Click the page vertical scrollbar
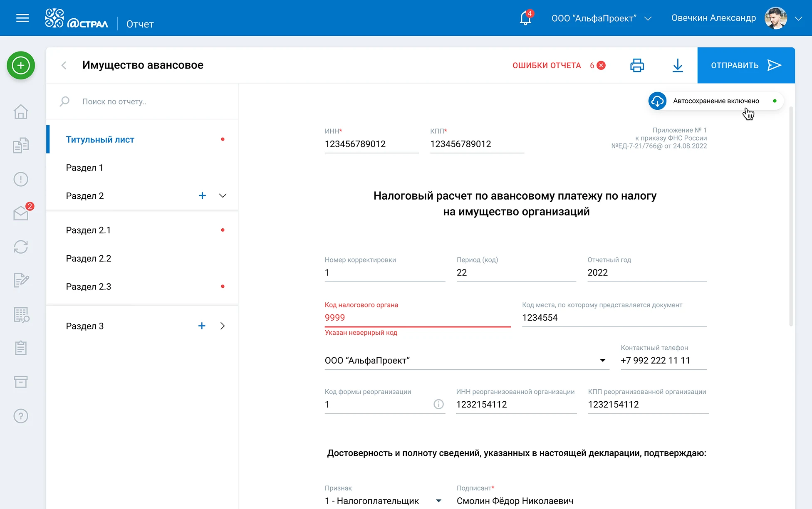 791,216
